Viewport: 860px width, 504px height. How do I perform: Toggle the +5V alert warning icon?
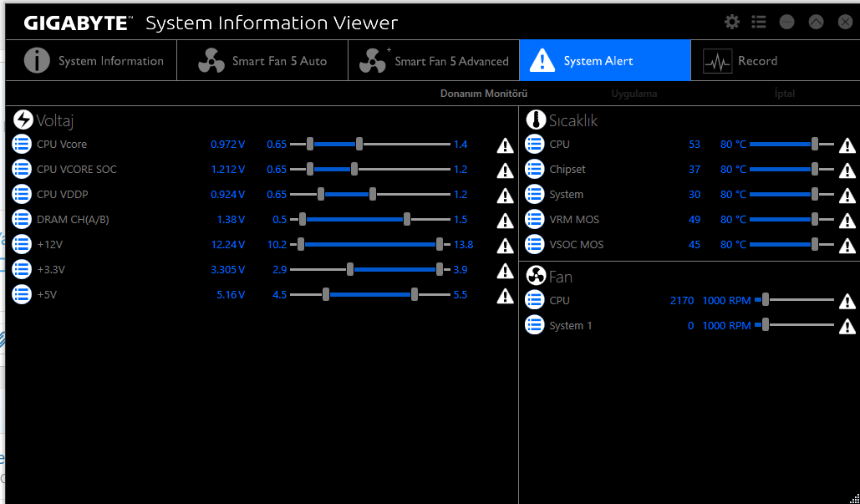click(505, 296)
